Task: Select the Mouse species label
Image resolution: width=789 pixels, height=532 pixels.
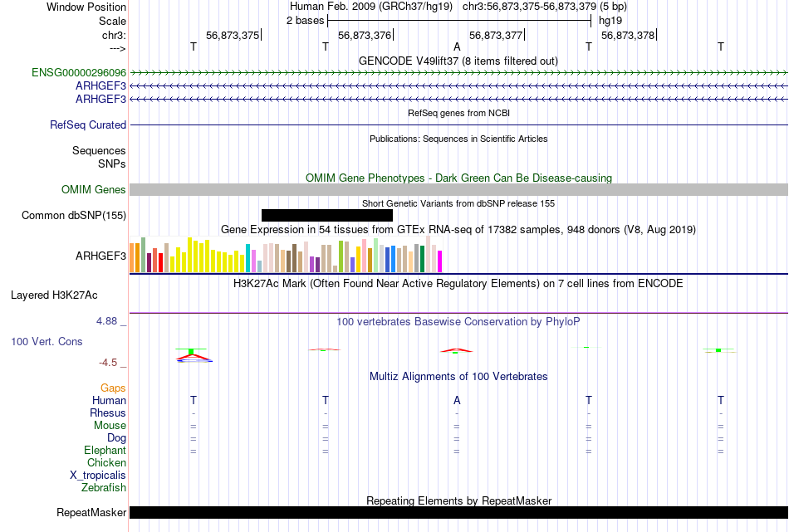Action: [110, 426]
